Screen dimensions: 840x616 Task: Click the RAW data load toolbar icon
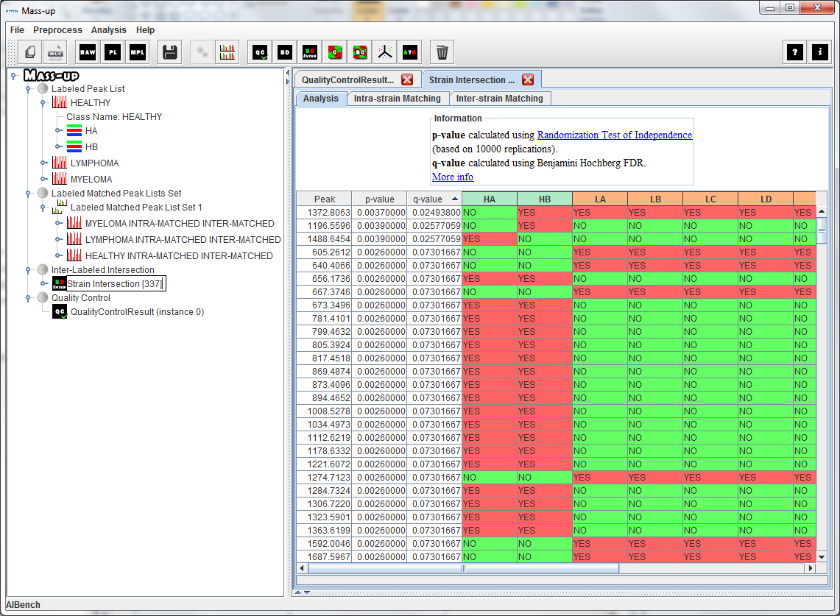tap(88, 52)
